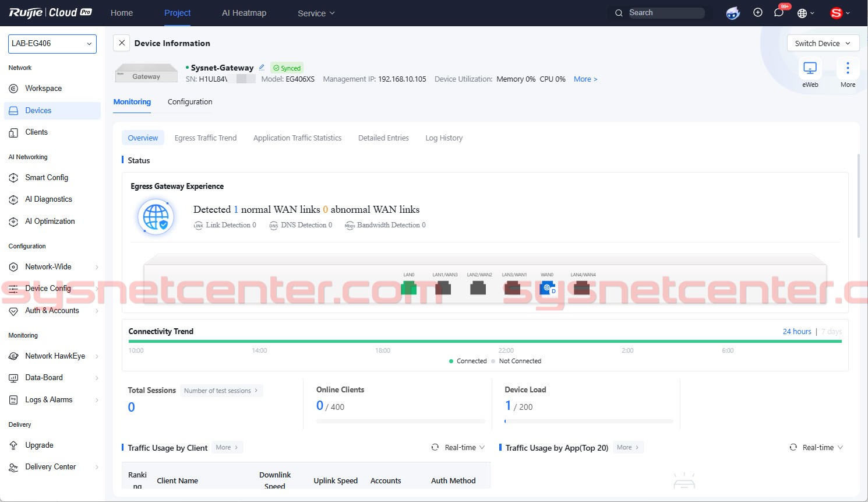
Task: Open the three-dot More menu icon
Action: pos(848,68)
